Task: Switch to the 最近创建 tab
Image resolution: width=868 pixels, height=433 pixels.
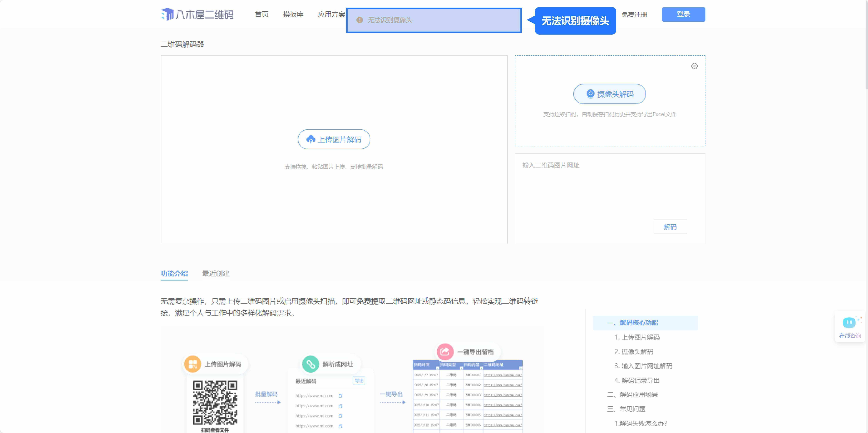Action: 216,273
